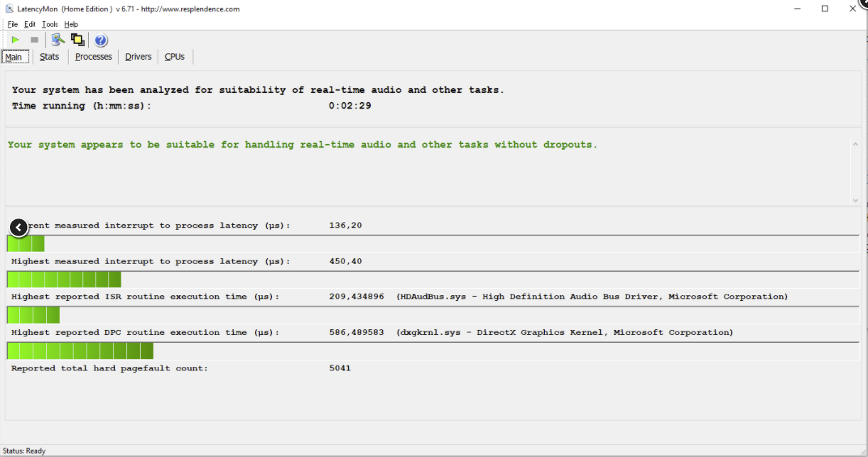Click the highest latency value 450,40
Image resolution: width=868 pixels, height=457 pixels.
pyautogui.click(x=345, y=261)
